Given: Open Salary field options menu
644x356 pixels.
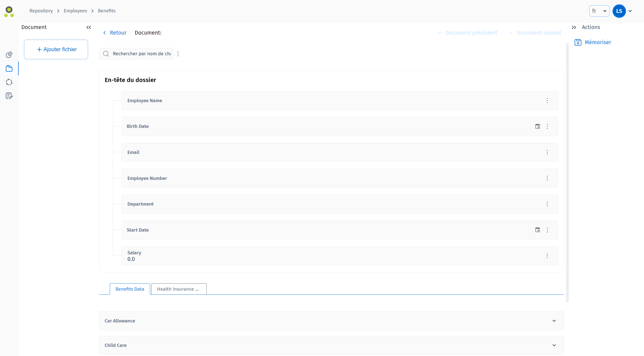Looking at the screenshot, I should click(547, 256).
